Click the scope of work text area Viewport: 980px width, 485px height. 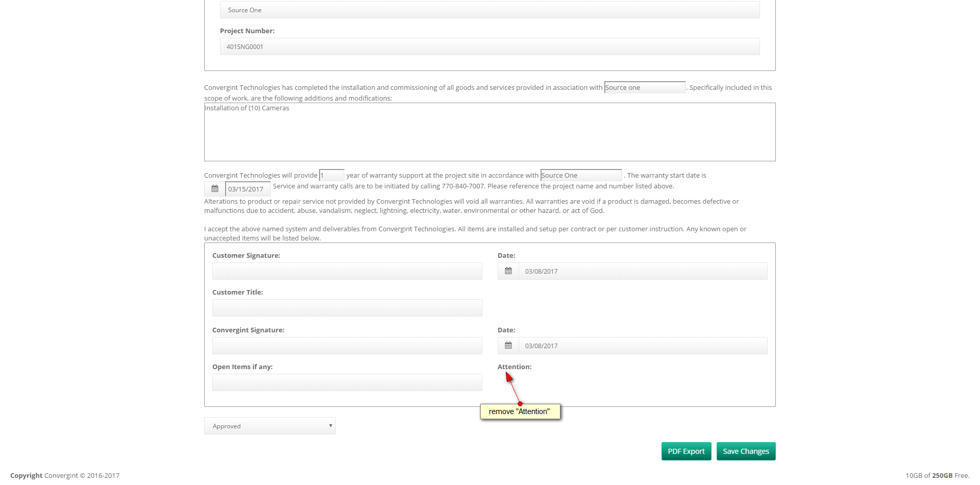(x=489, y=132)
